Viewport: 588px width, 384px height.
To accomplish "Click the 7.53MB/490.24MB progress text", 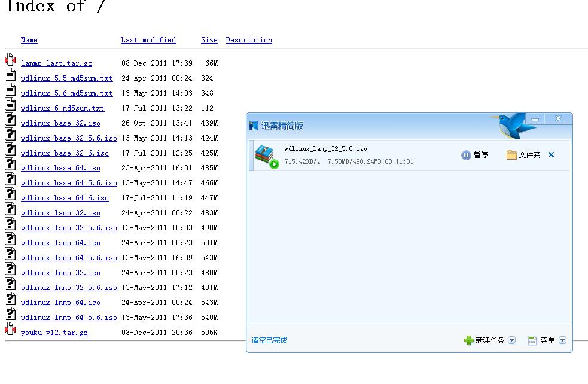I will point(354,161).
